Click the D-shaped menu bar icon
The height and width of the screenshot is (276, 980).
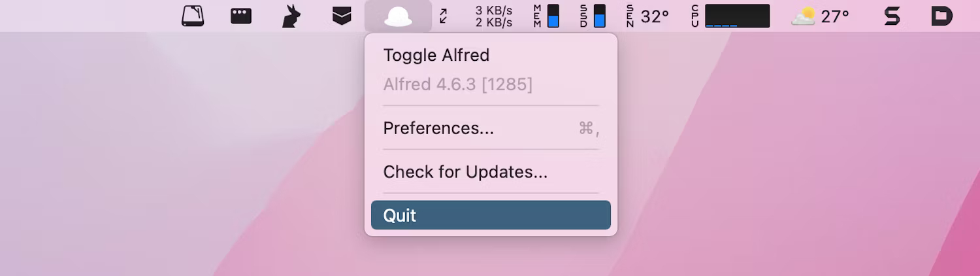(941, 16)
